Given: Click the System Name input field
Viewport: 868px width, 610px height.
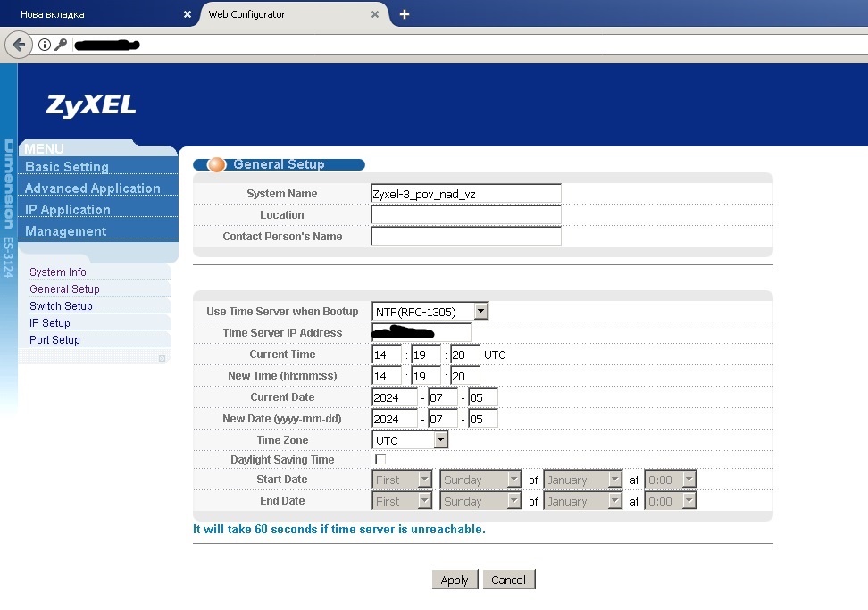Looking at the screenshot, I should (465, 194).
